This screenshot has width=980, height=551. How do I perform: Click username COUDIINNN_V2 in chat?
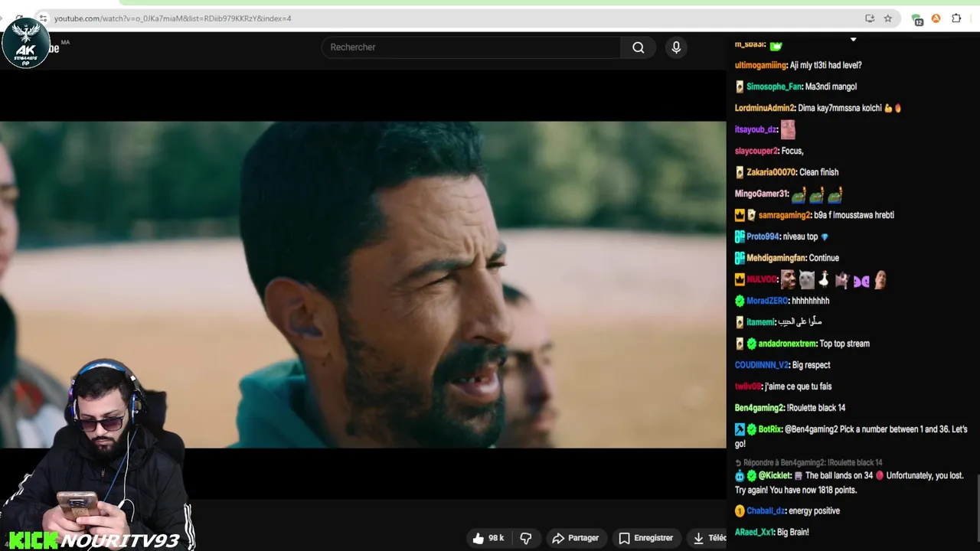pyautogui.click(x=761, y=365)
